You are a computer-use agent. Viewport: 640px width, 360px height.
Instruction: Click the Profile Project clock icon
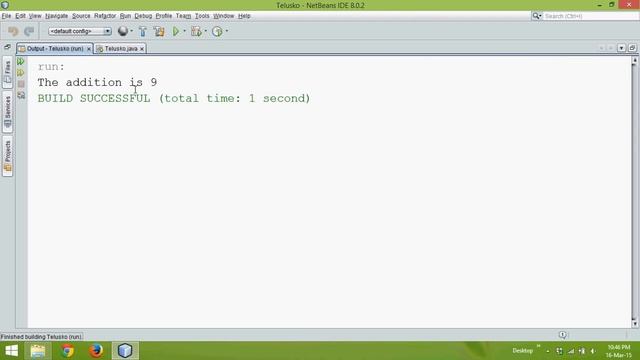[217, 31]
